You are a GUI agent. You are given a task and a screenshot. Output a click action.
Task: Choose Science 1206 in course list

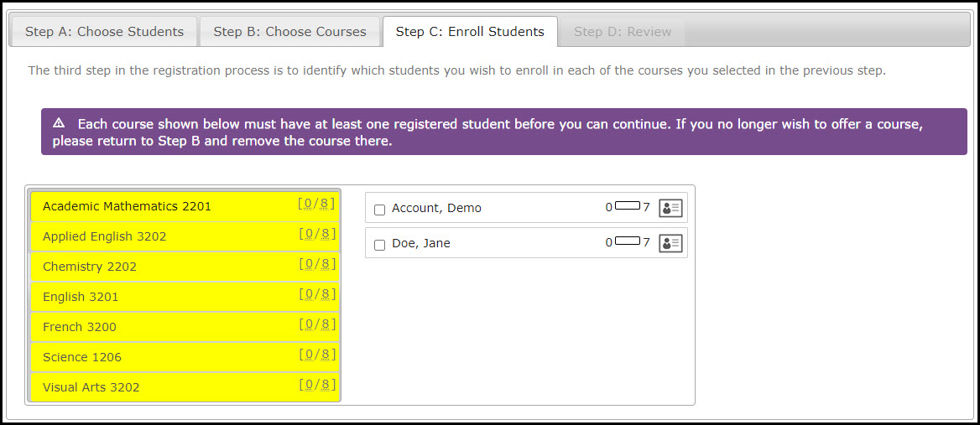185,357
